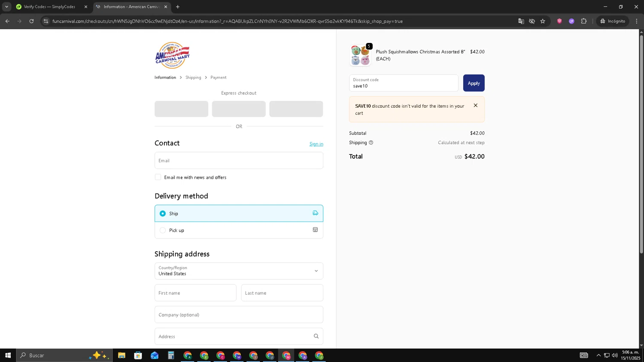Click the third express checkout button
This screenshot has height=362, width=644.
pos(296,109)
